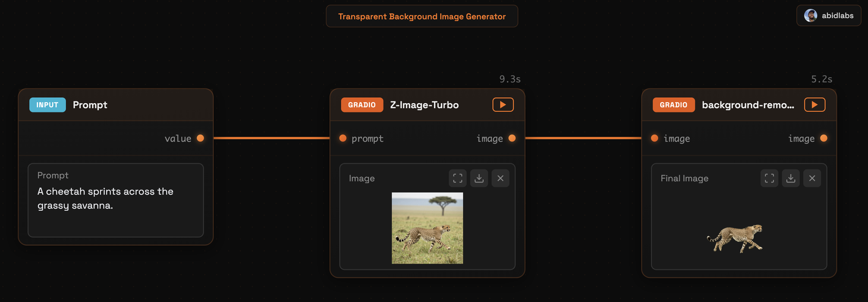868x302 pixels.
Task: Clear the Image output with X
Action: [x=500, y=178]
